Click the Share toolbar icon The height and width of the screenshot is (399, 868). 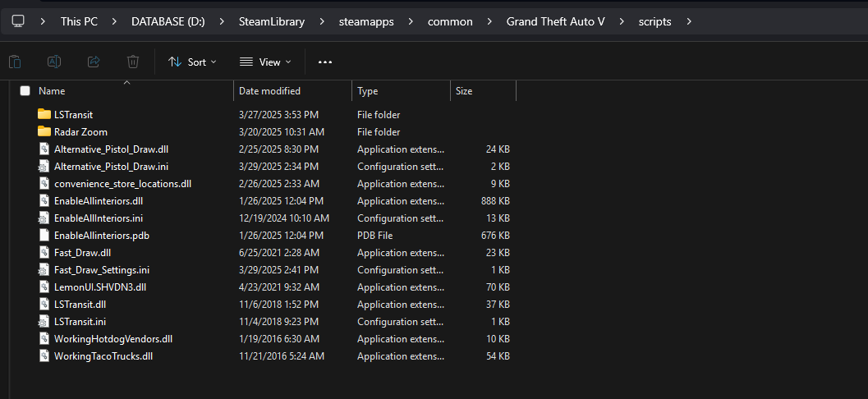coord(94,62)
